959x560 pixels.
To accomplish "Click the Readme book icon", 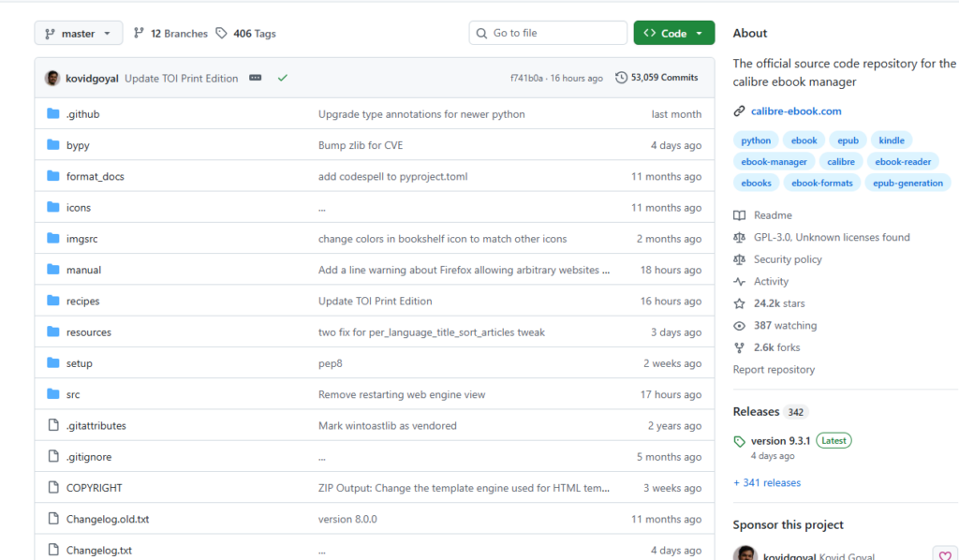I will [x=740, y=215].
